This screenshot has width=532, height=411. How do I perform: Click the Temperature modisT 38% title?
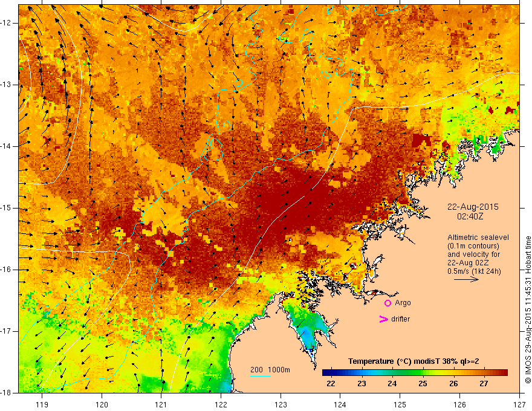[414, 361]
